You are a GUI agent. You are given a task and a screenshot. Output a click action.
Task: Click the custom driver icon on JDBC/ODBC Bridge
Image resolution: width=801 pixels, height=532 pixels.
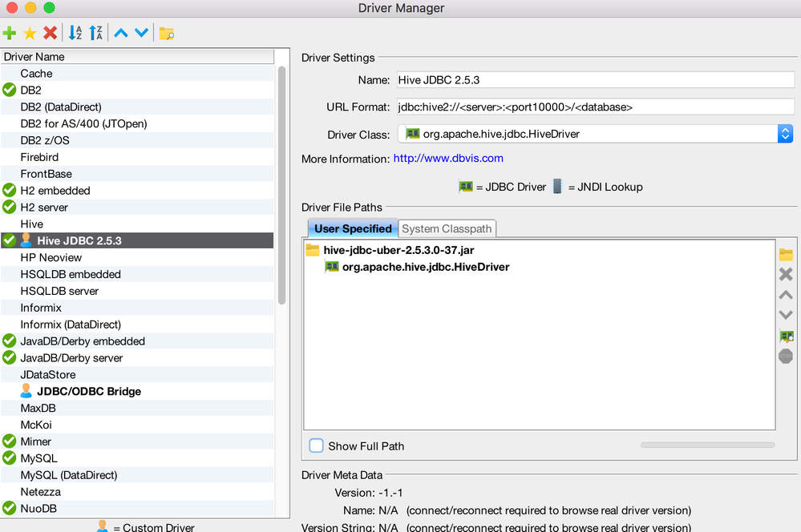(x=26, y=391)
